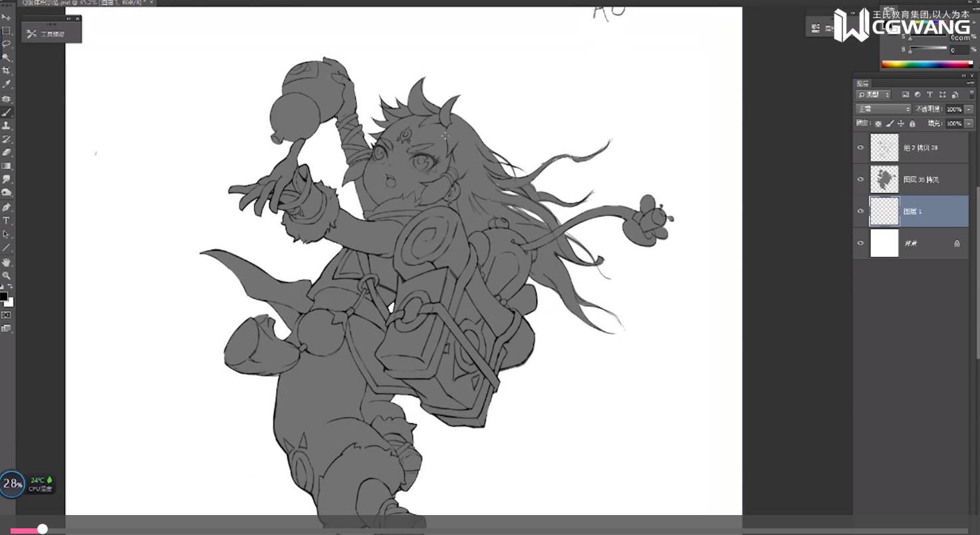980x535 pixels.
Task: Toggle lock transparent pixels
Action: [878, 124]
